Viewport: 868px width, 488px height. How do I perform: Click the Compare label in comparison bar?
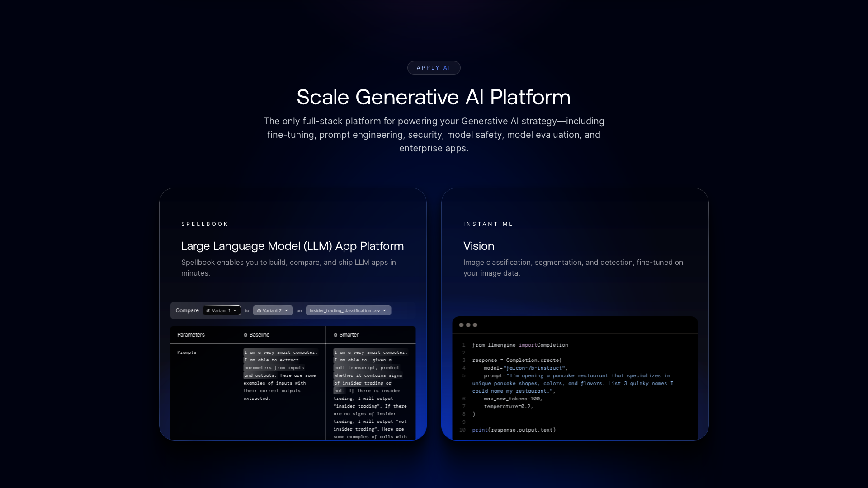pyautogui.click(x=187, y=310)
